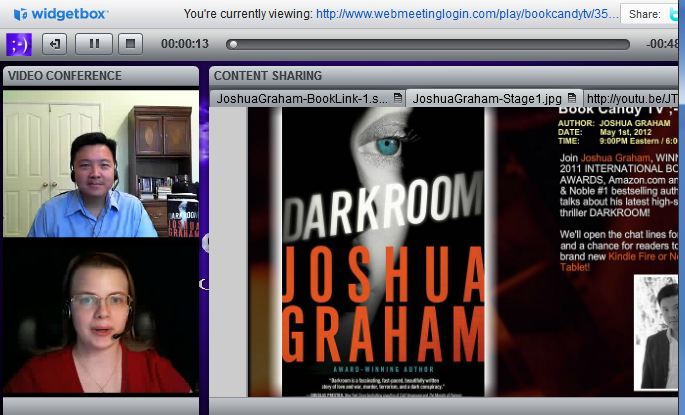Click document icon on BookLink-1 tab
Viewport: 685px width, 415px height.
click(x=398, y=98)
